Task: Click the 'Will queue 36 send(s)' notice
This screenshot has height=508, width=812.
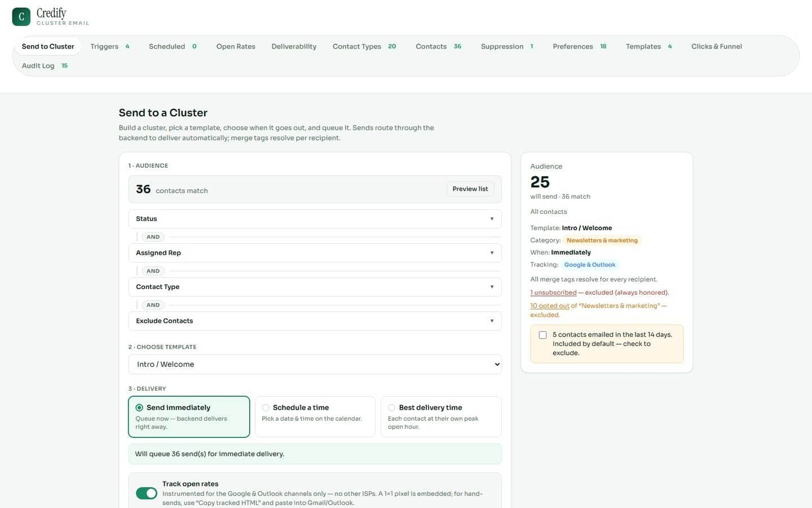Action: [x=315, y=454]
